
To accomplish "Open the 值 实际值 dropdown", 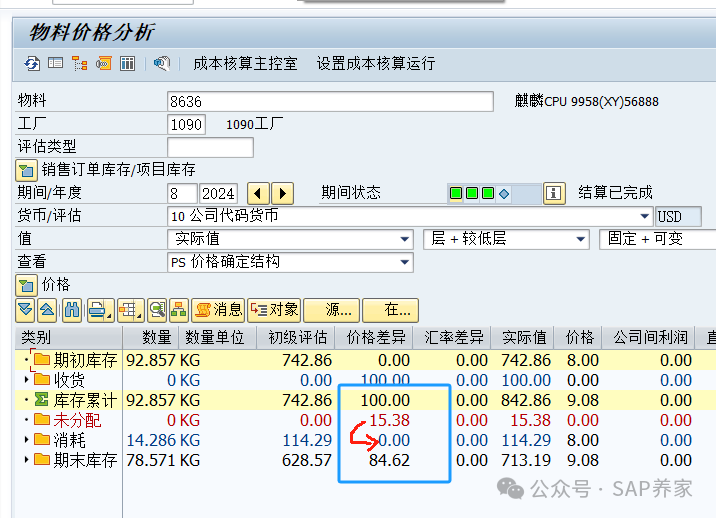I will [x=404, y=239].
